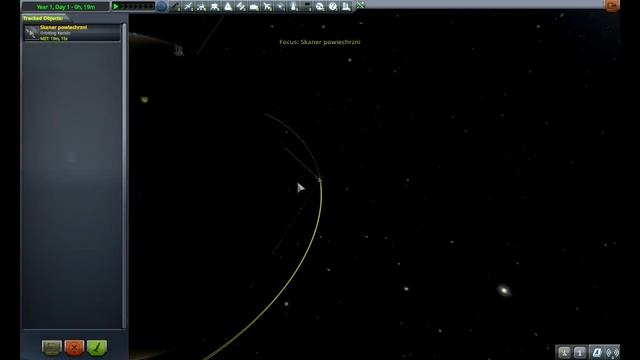Toggle the plane filter icon
This screenshot has height=360, width=640.
pos(267,6)
